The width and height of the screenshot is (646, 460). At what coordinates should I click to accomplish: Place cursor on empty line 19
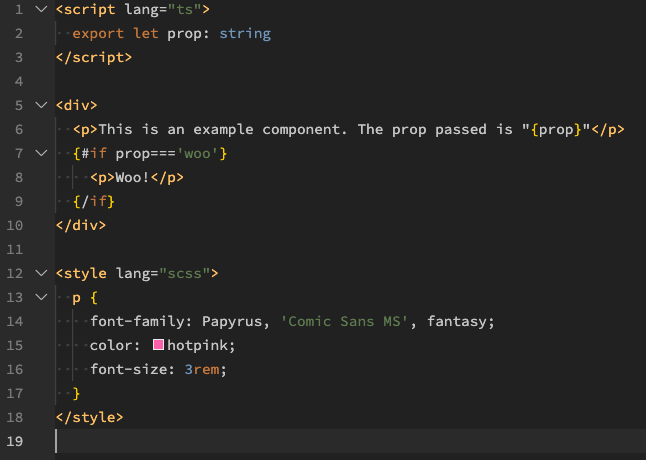pyautogui.click(x=350, y=441)
